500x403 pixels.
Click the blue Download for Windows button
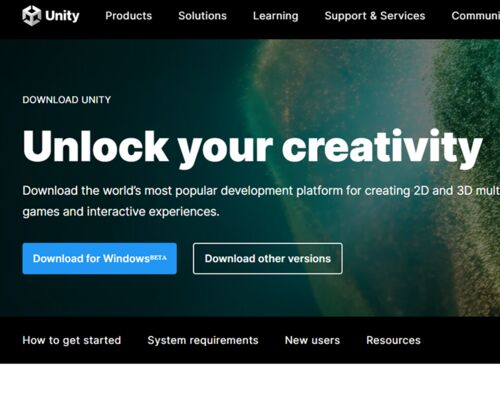click(100, 259)
